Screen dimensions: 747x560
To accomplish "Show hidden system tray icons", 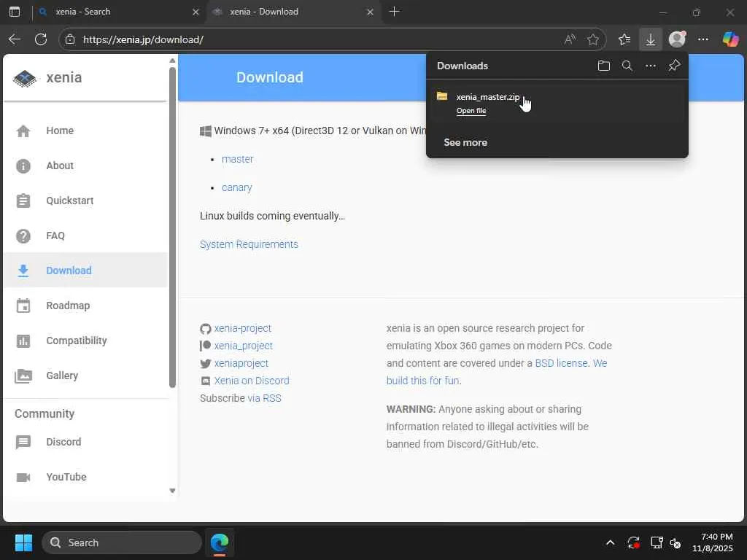I will click(x=610, y=542).
